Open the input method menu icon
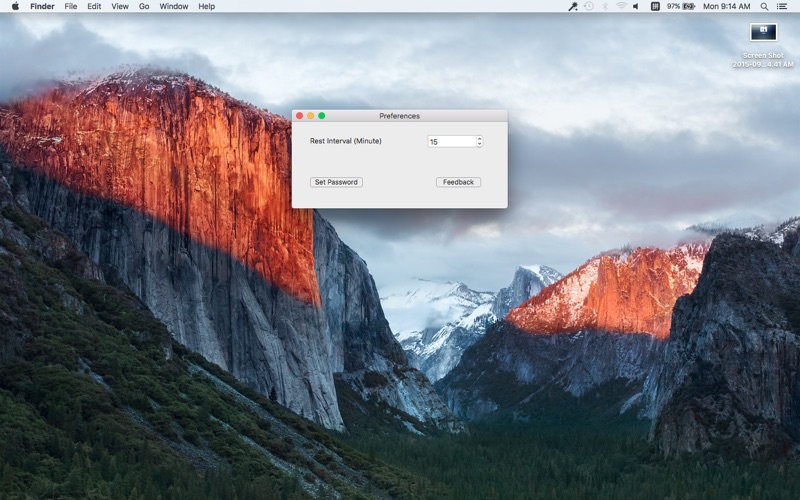800x500 pixels. point(655,6)
